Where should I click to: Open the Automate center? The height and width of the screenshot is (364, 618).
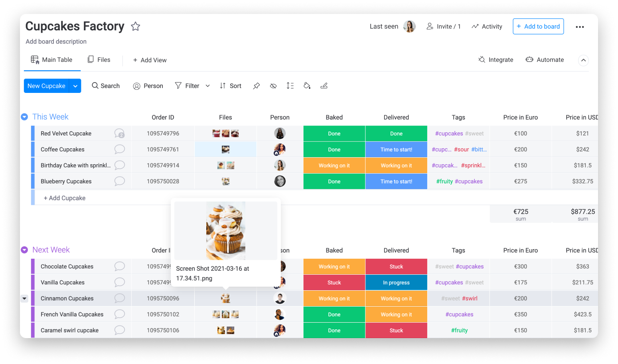click(x=545, y=60)
